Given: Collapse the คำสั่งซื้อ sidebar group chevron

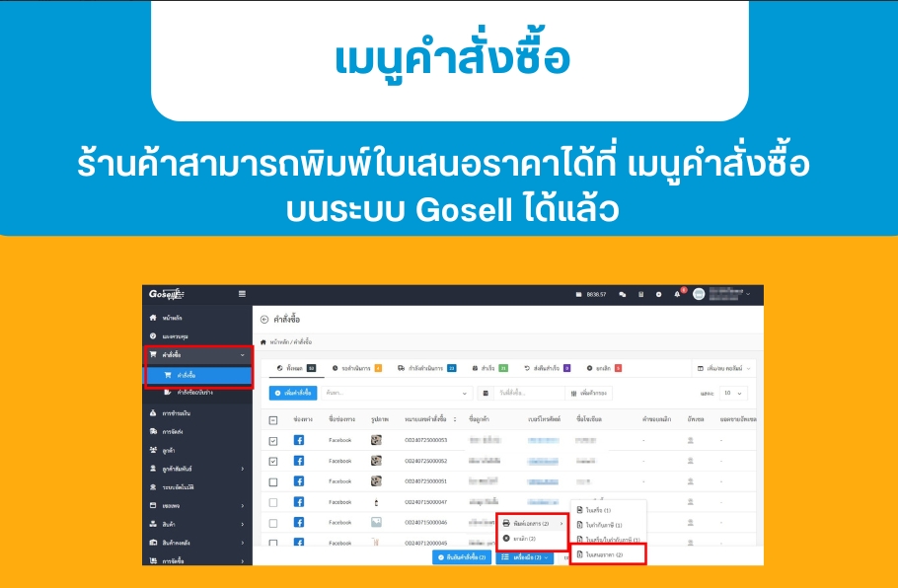Looking at the screenshot, I should tap(242, 355).
